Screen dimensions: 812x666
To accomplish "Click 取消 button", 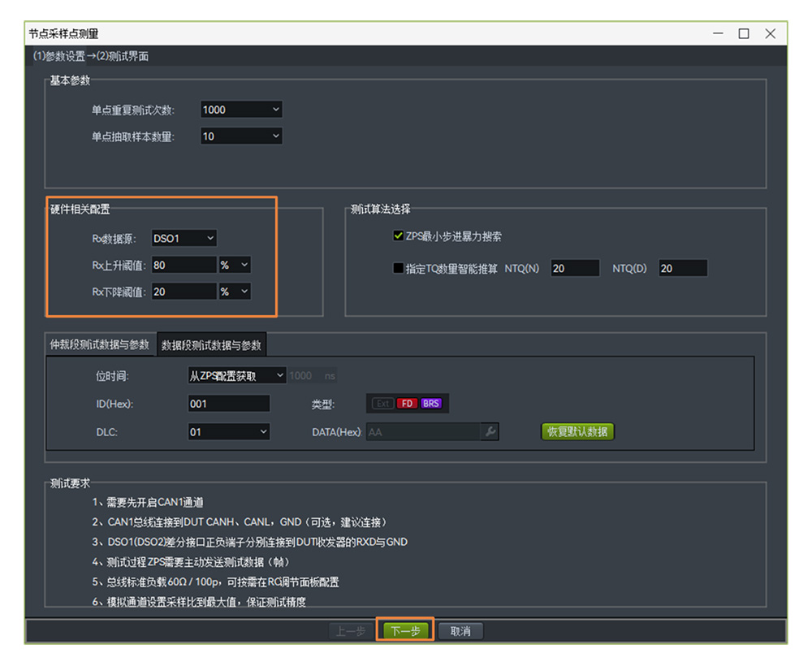I will [460, 631].
